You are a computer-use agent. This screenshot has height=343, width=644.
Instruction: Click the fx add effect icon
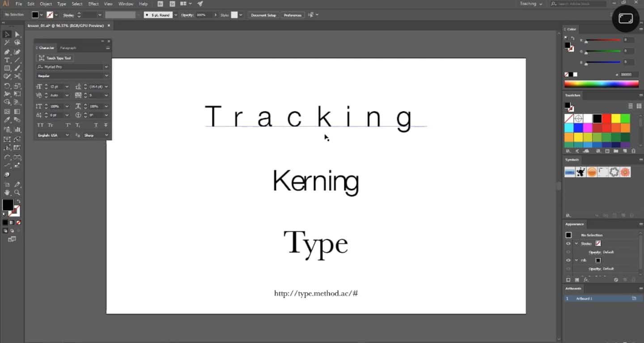tap(586, 280)
